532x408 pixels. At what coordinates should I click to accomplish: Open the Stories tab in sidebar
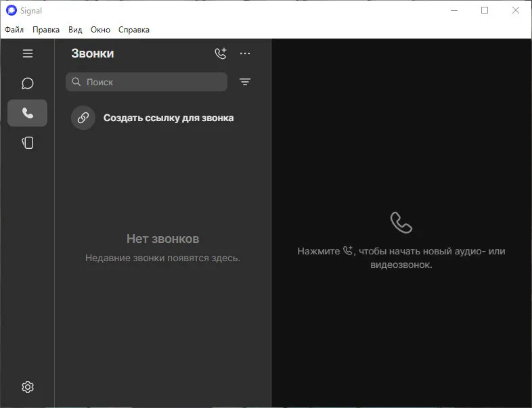(28, 143)
